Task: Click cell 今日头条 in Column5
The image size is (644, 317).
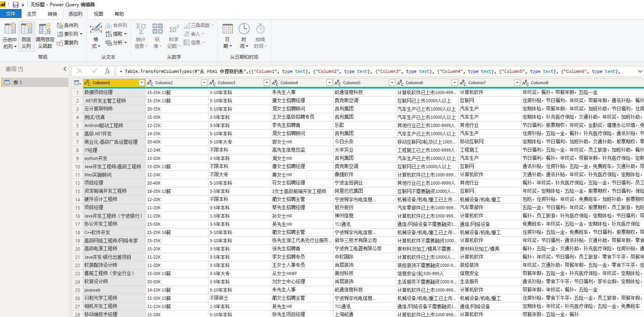Action: click(365, 142)
